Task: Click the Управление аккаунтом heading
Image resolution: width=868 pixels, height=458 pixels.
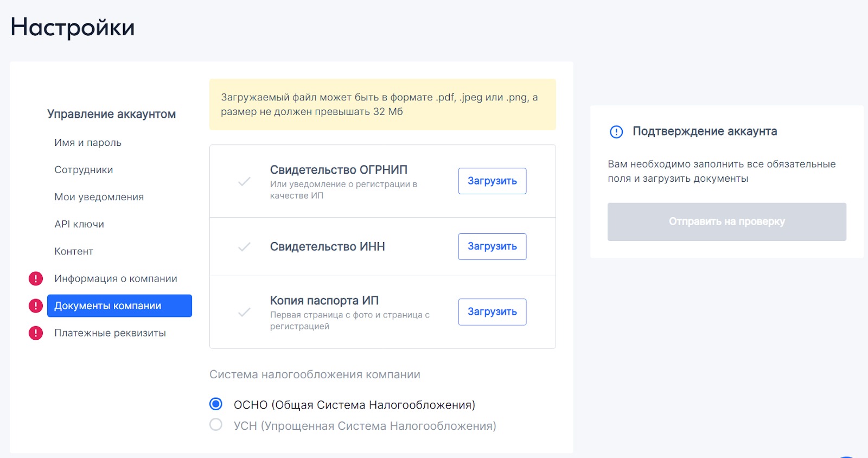Action: click(x=111, y=114)
